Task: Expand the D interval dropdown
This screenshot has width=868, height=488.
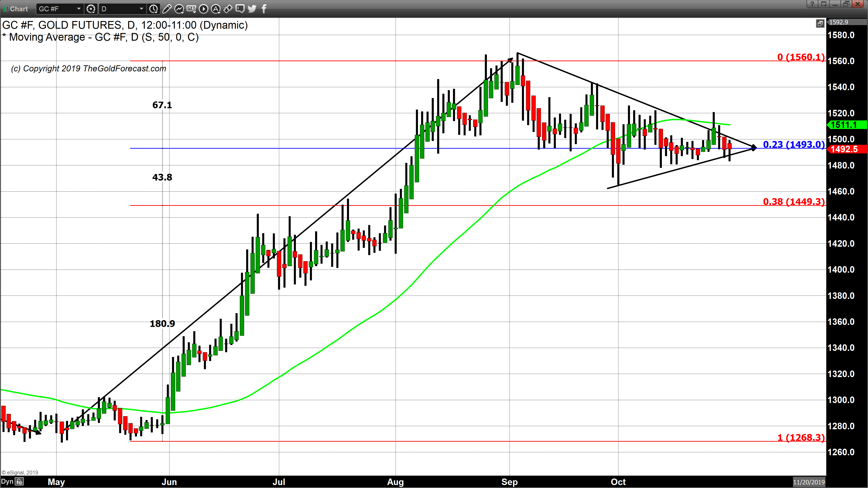Action: click(x=141, y=9)
